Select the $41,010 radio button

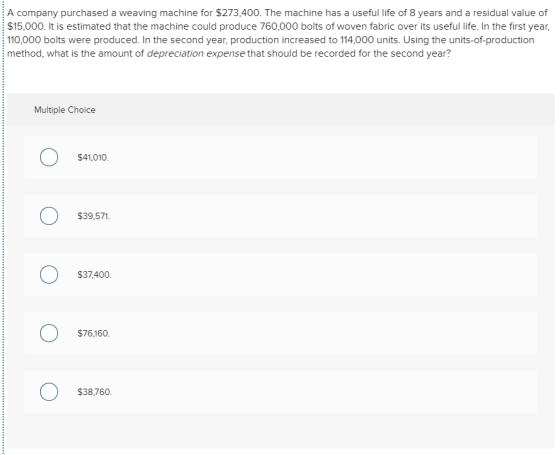pos(49,158)
